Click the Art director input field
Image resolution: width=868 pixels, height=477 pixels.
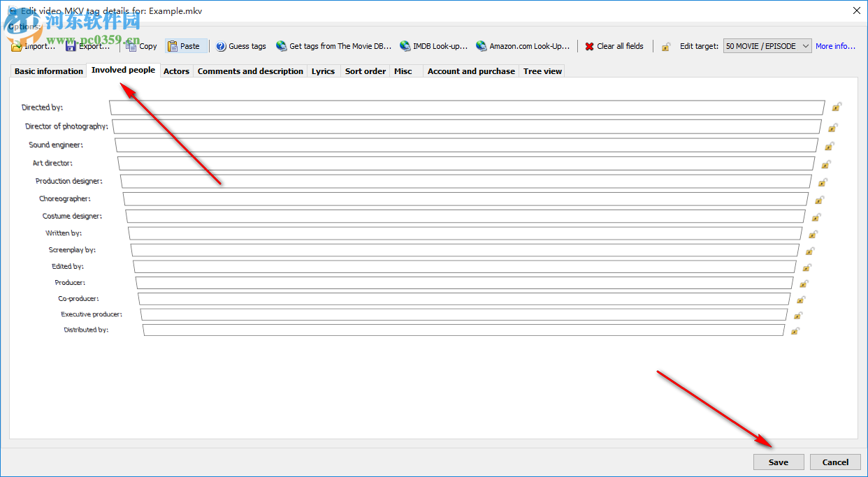pyautogui.click(x=466, y=163)
